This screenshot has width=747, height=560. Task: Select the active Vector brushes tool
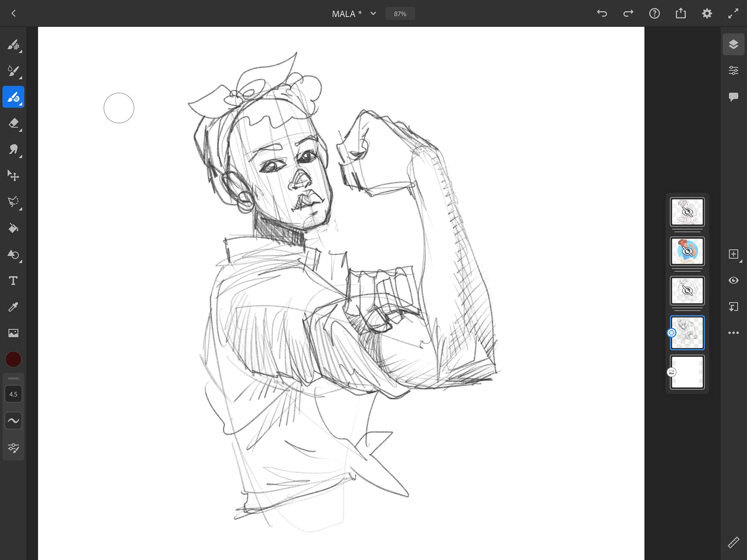pos(13,97)
